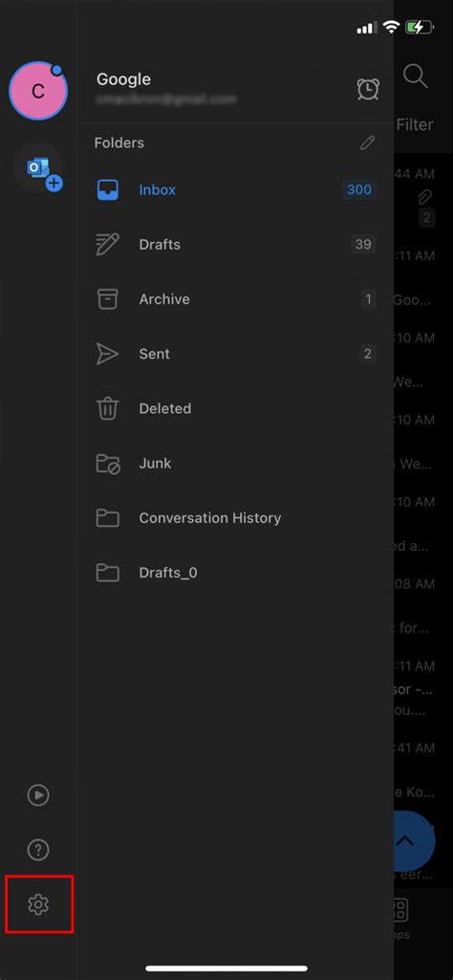Tap the Google account name
Screen dimensions: 453x980
point(123,79)
